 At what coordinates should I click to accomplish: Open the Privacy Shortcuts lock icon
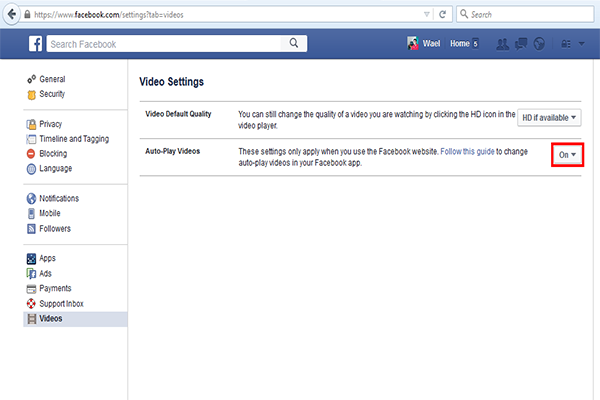click(566, 44)
